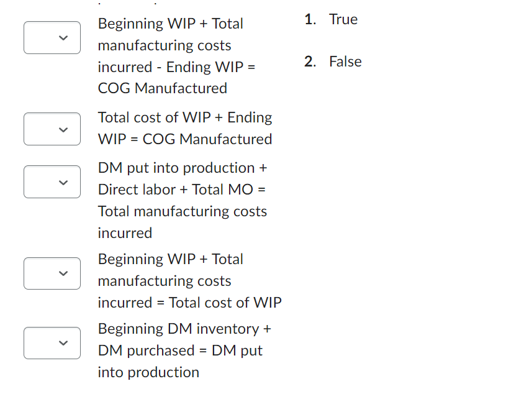Click the number 1 beside True
The width and height of the screenshot is (532, 417).
[309, 19]
